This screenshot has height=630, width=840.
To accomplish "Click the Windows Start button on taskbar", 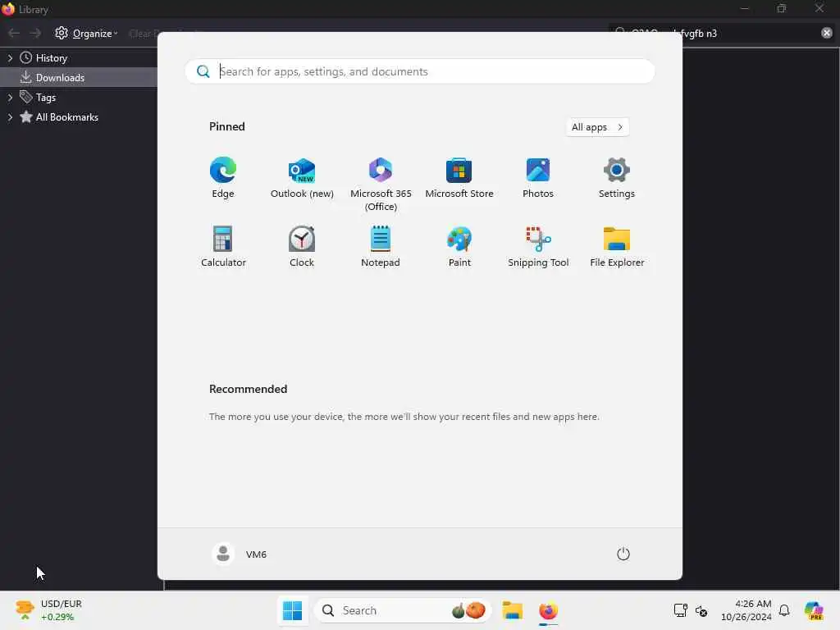I will tap(293, 610).
